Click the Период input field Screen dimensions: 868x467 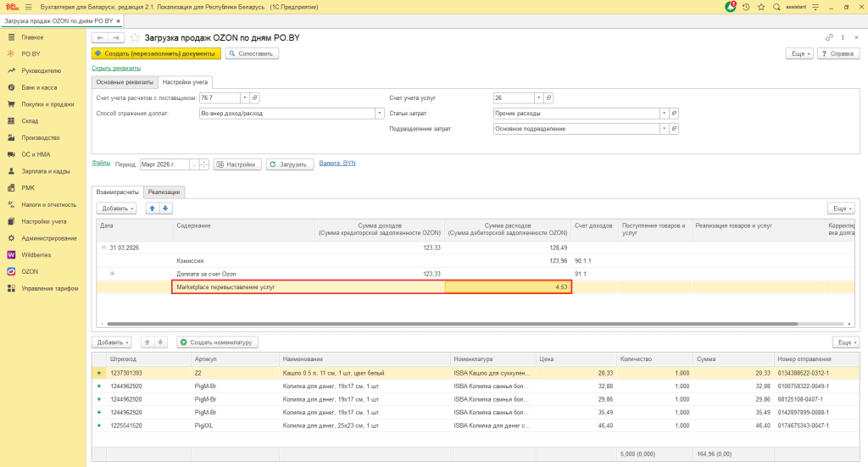coord(164,164)
